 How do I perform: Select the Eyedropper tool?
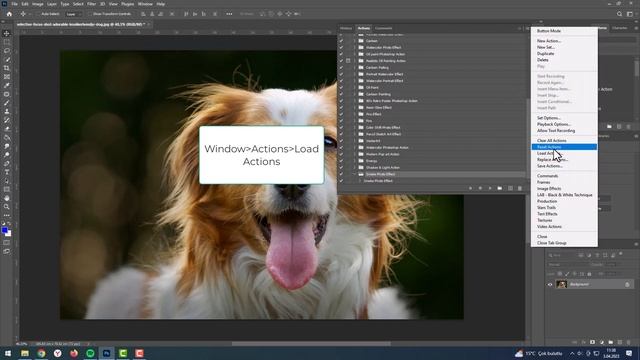pyautogui.click(x=7, y=85)
